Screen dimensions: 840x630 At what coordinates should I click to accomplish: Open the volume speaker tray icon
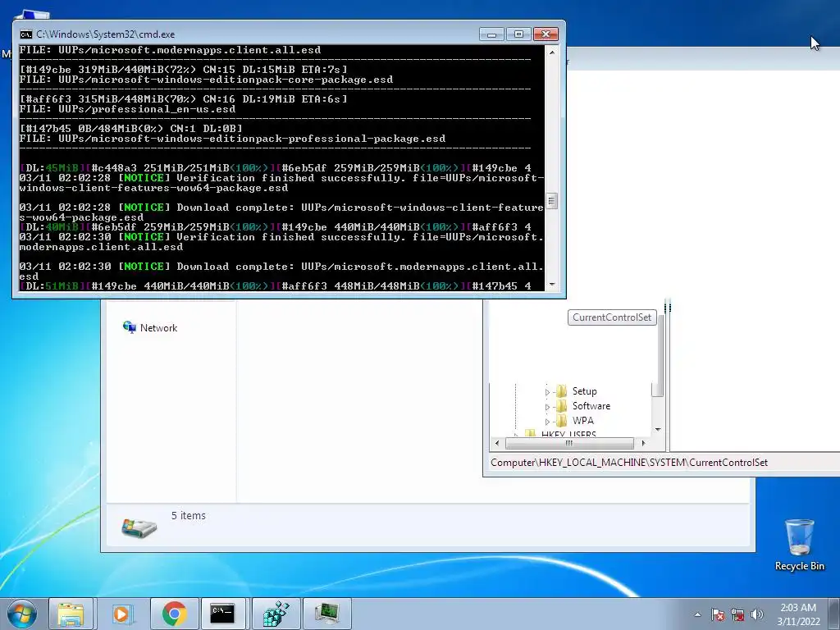click(x=757, y=614)
